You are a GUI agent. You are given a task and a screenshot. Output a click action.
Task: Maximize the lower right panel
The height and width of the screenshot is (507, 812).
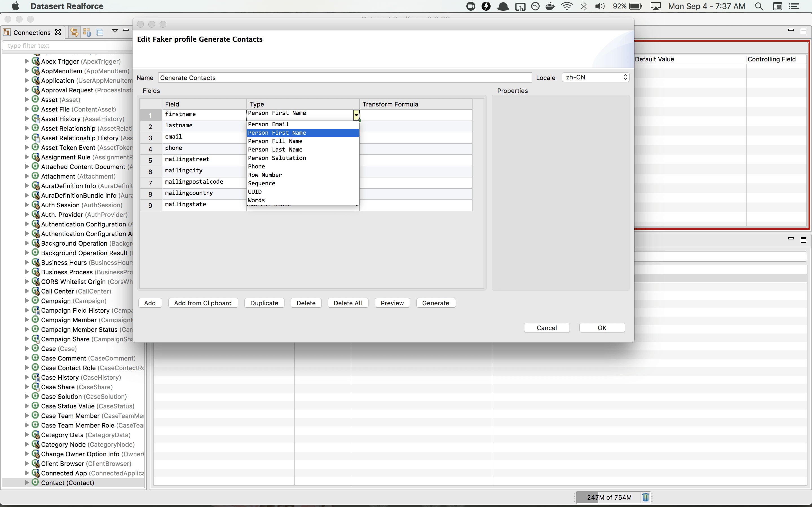[803, 240]
